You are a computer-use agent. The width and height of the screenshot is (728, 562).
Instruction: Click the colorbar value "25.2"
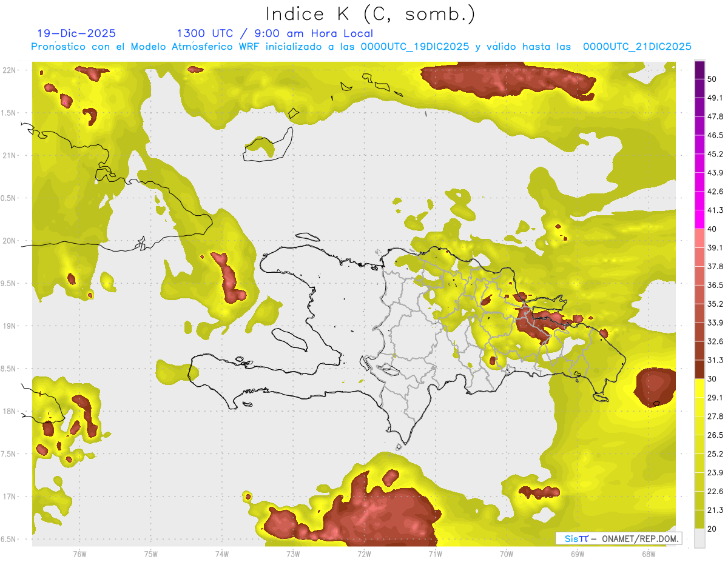(x=715, y=454)
